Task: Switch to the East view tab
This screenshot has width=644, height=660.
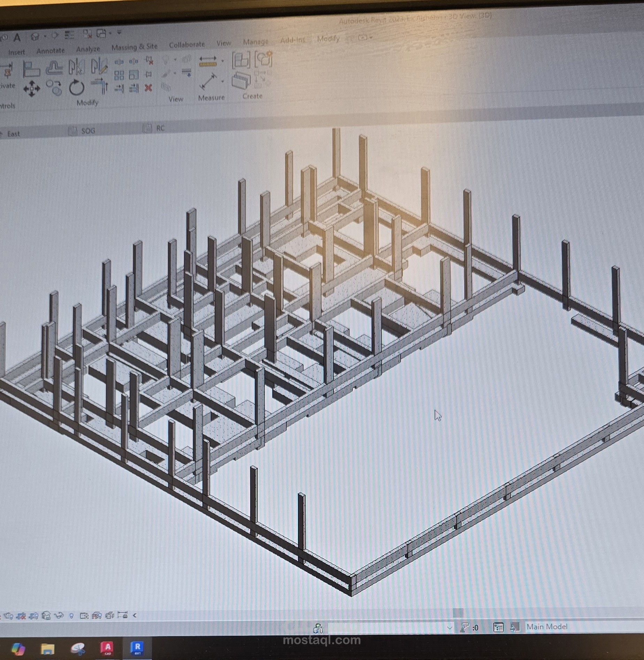Action: click(13, 134)
